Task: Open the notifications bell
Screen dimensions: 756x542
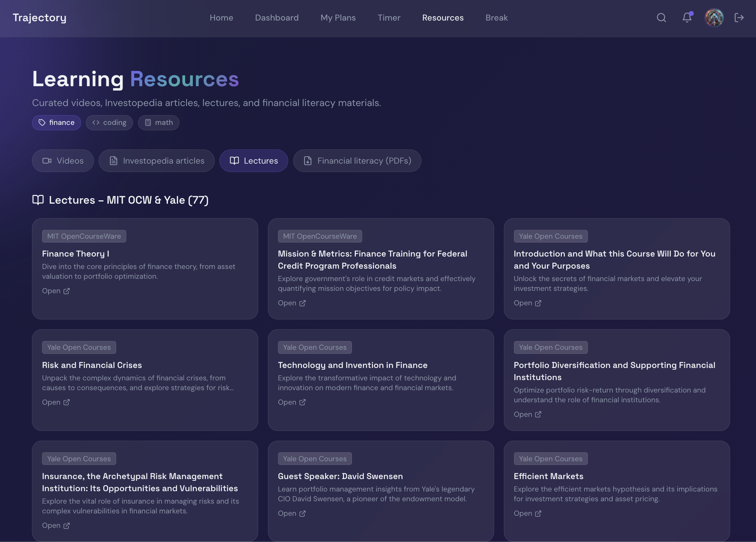Action: [x=687, y=18]
